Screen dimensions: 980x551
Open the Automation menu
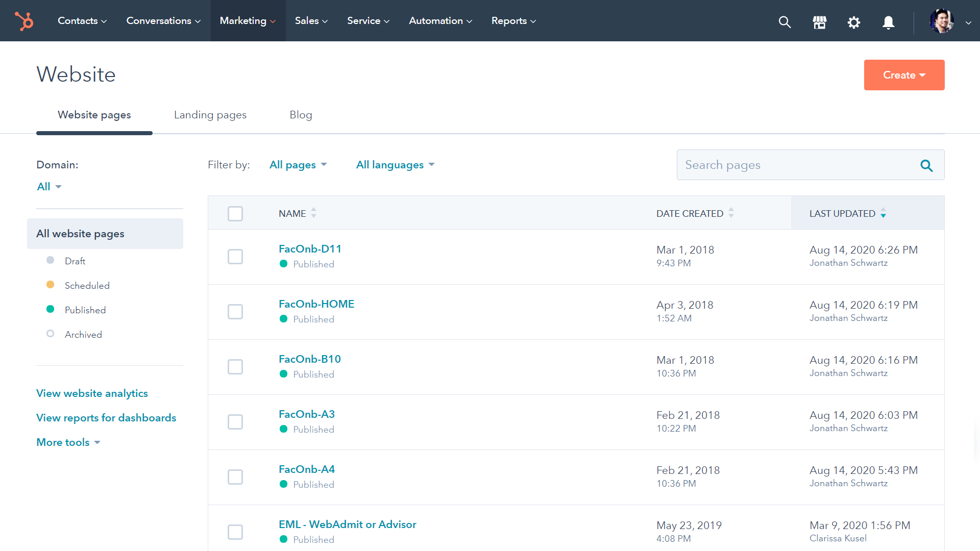point(440,21)
